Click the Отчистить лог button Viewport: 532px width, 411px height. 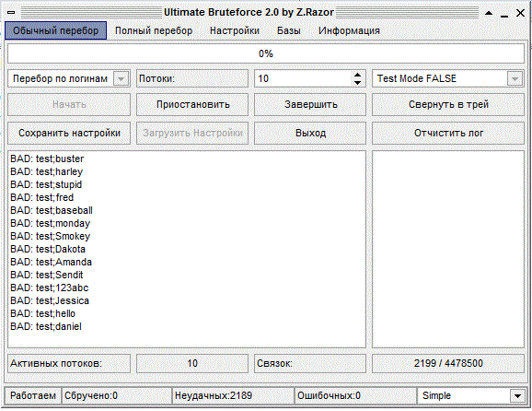point(448,133)
